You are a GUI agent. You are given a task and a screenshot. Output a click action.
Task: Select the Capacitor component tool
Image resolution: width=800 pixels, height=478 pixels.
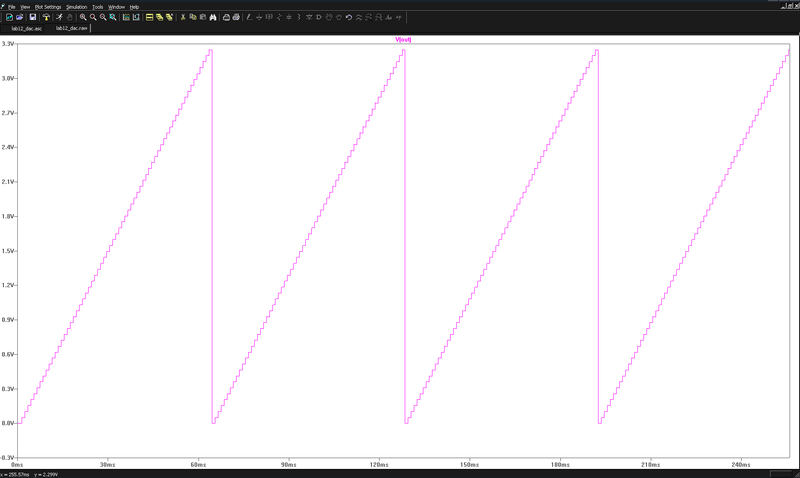tap(289, 17)
